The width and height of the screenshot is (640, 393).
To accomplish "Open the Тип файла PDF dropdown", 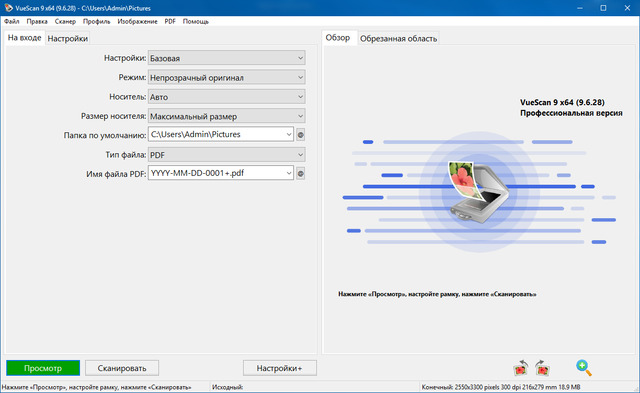I will (227, 155).
